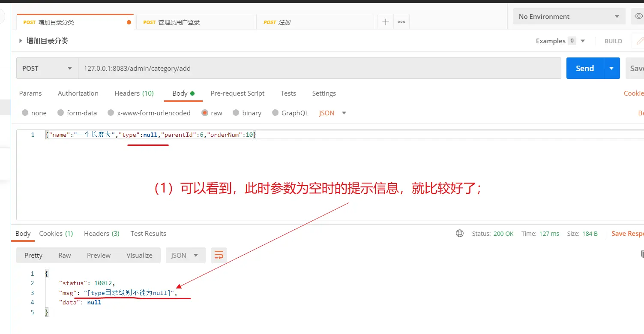
Task: Click the globe network icon near Status
Action: pyautogui.click(x=460, y=234)
